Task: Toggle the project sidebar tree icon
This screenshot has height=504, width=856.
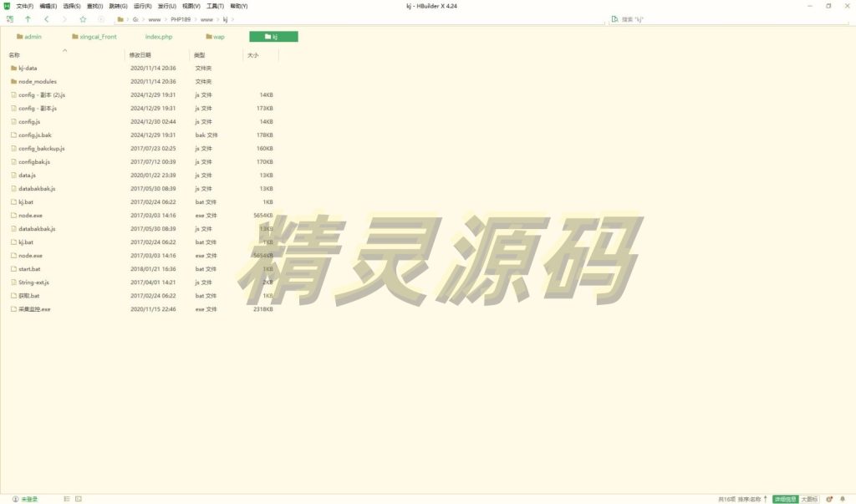Action: click(x=10, y=19)
